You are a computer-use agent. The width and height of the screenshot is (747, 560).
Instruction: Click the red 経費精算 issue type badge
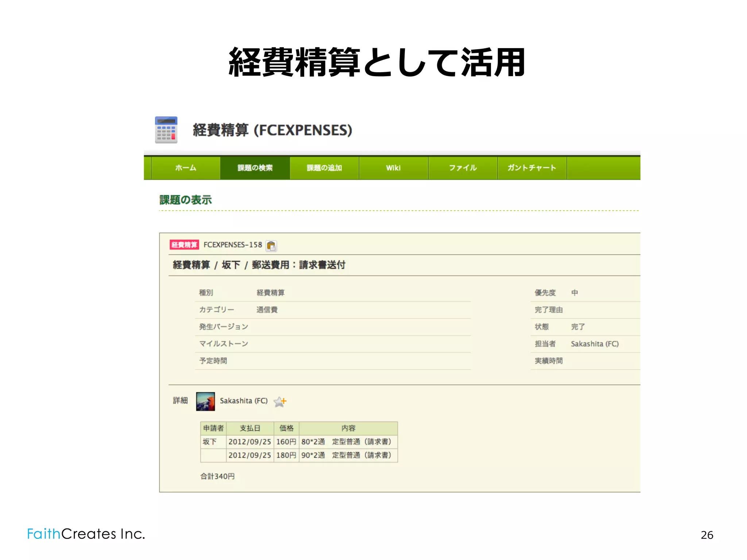click(x=184, y=245)
